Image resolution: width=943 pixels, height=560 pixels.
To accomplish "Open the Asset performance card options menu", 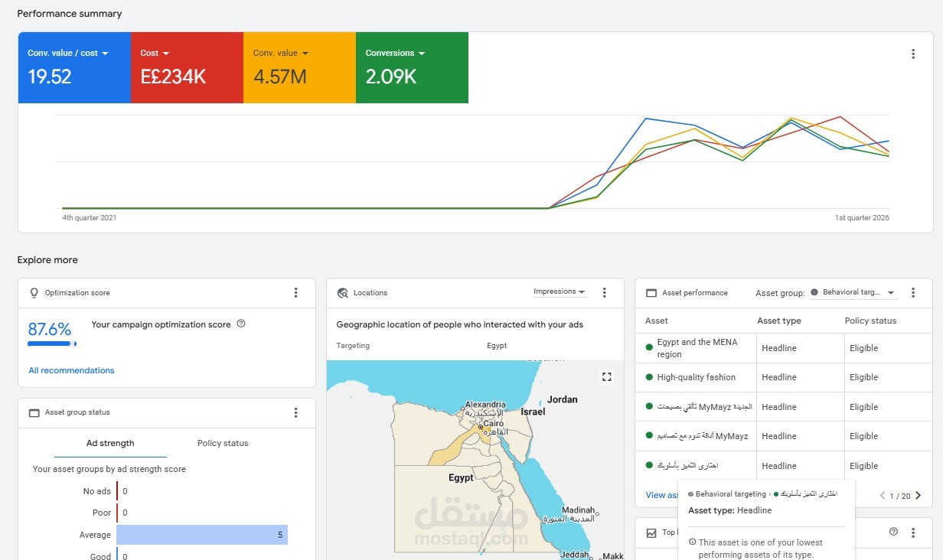I will [x=912, y=293].
